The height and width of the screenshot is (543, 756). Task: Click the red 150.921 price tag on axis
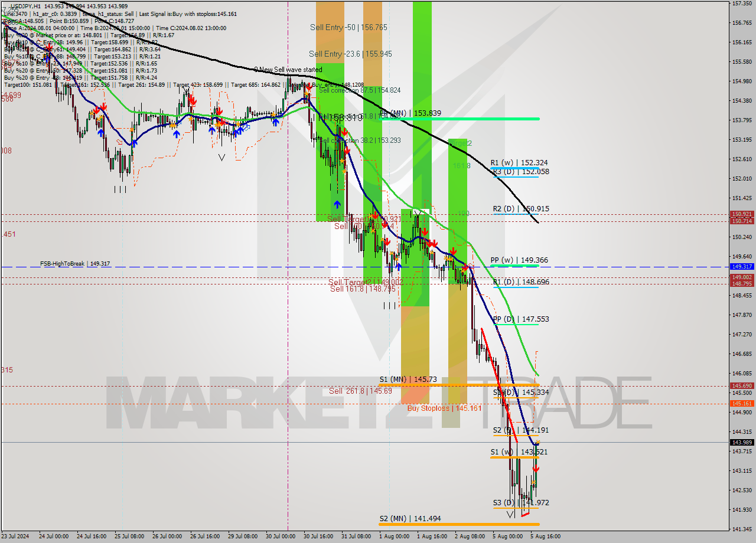pyautogui.click(x=742, y=214)
